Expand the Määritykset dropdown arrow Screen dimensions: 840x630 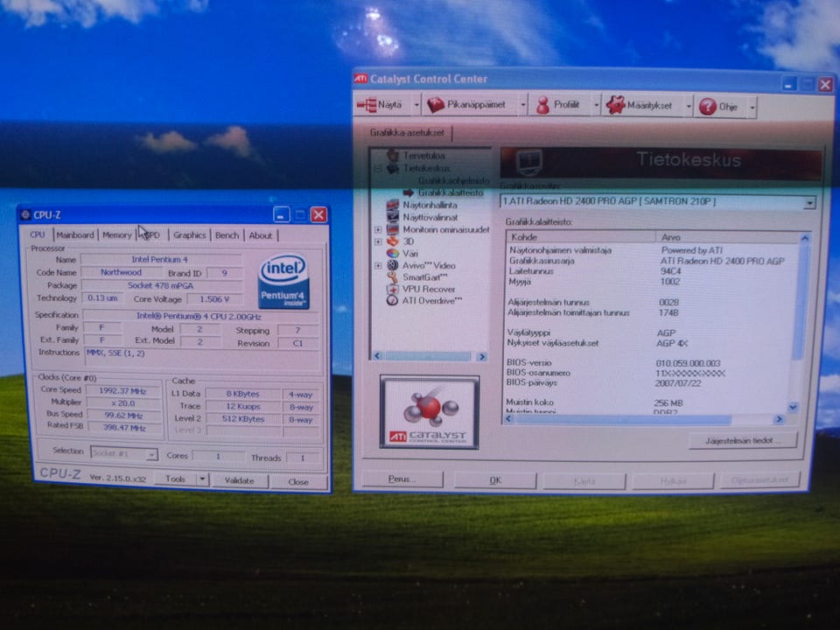click(x=689, y=107)
